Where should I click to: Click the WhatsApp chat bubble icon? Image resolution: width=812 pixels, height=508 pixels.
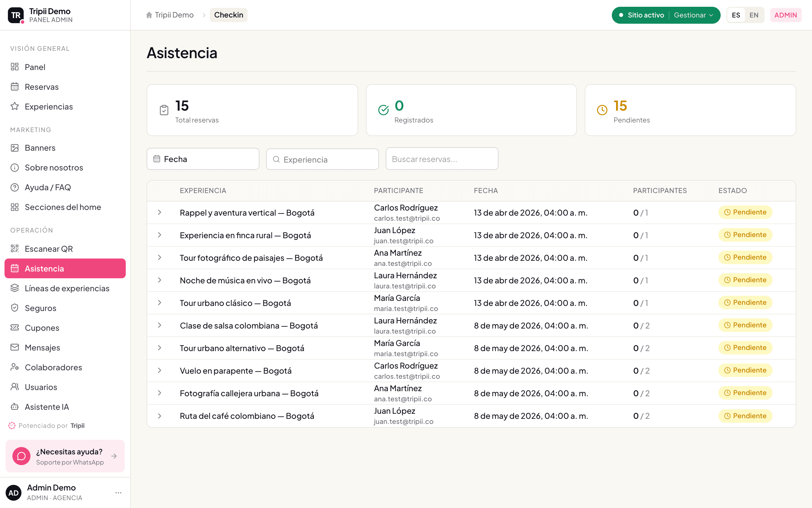(x=21, y=456)
